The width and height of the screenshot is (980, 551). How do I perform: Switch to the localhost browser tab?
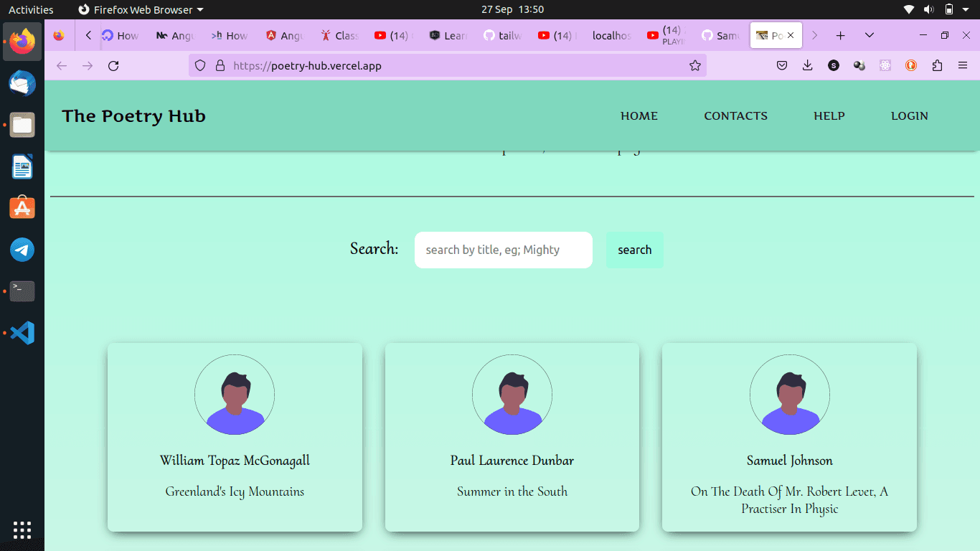click(x=611, y=35)
